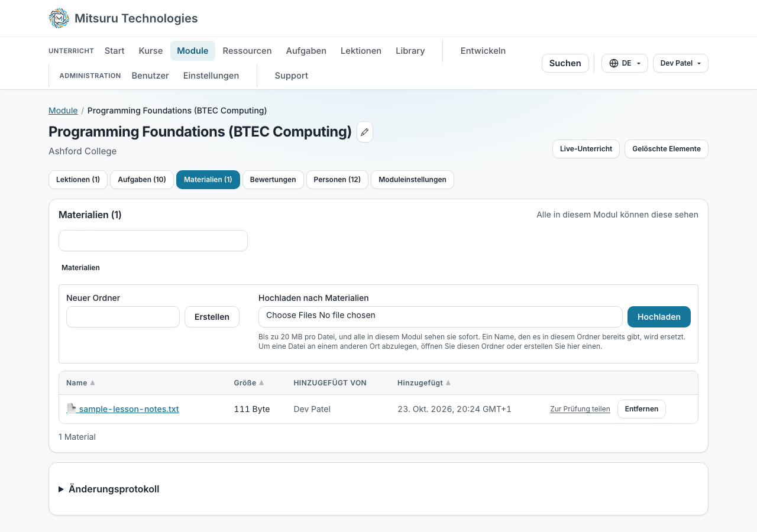Open Ressourcen in the navigation

(247, 51)
